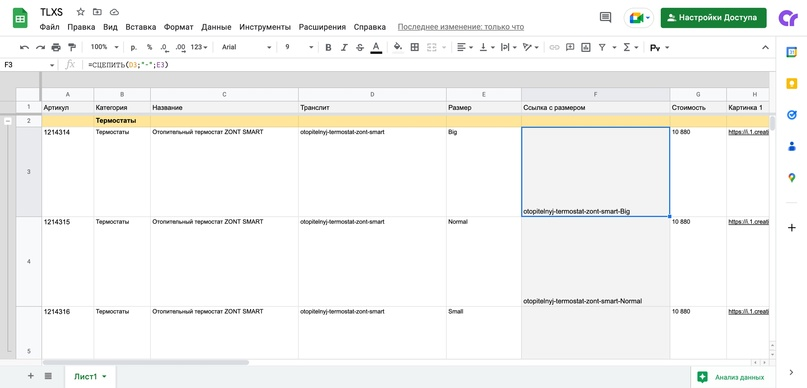Open the functions sigma menu
807x388 pixels.
pos(630,47)
